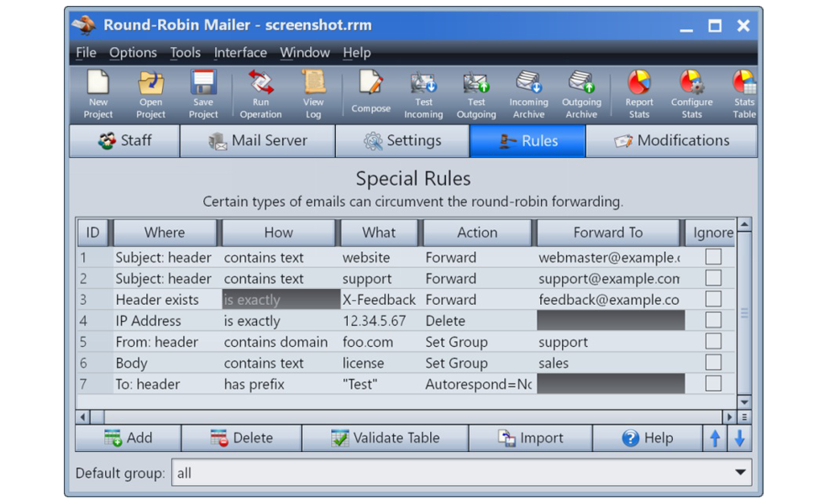Click the Test Outgoing icon
The height and width of the screenshot is (504, 840).
click(x=476, y=88)
